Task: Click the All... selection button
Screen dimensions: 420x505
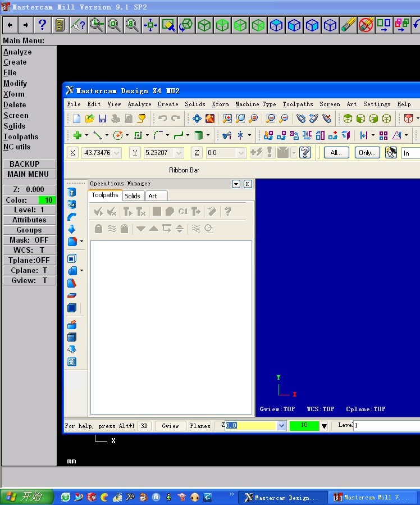Action: point(336,153)
